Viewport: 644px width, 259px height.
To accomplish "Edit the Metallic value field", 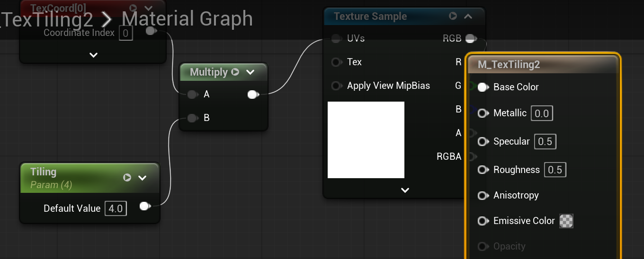I will tap(542, 113).
